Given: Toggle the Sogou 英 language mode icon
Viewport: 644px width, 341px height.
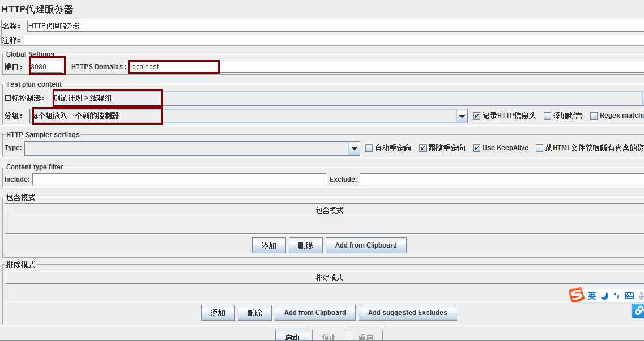Looking at the screenshot, I should (x=592, y=296).
